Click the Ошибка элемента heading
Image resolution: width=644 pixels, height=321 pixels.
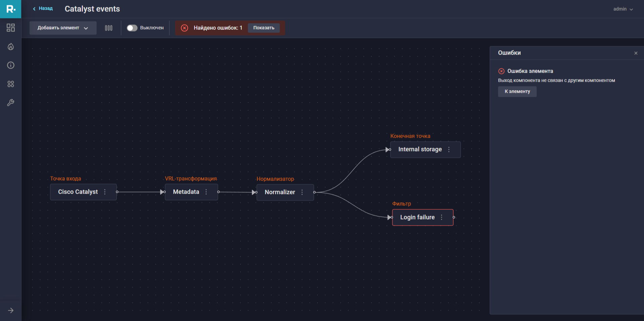click(530, 71)
